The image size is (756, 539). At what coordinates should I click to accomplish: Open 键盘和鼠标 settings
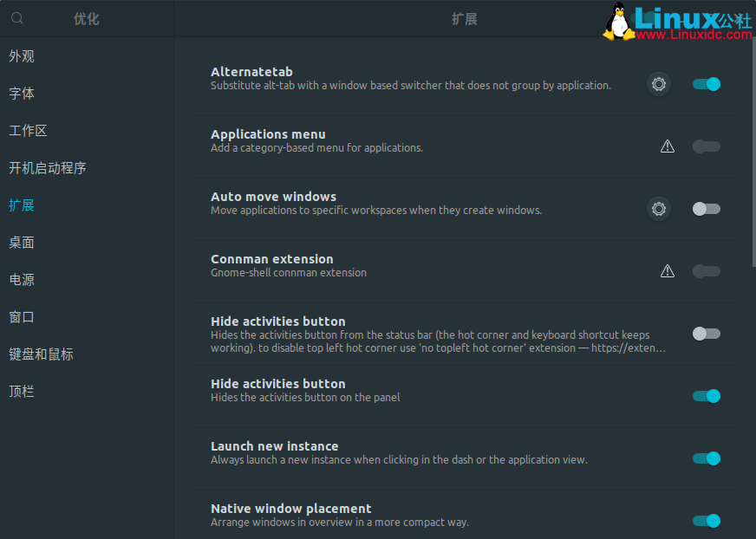click(x=42, y=354)
